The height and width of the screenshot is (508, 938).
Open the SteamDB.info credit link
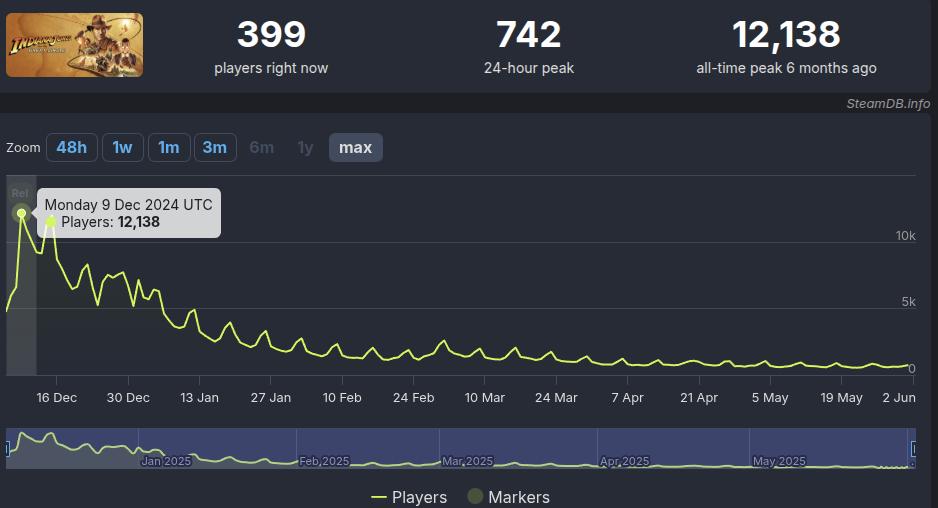(888, 104)
